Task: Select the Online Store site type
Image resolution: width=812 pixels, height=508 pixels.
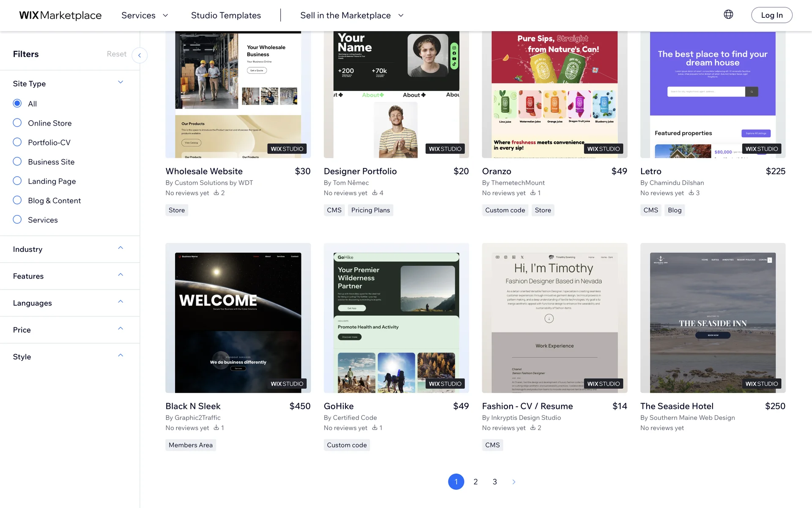Action: click(x=17, y=123)
